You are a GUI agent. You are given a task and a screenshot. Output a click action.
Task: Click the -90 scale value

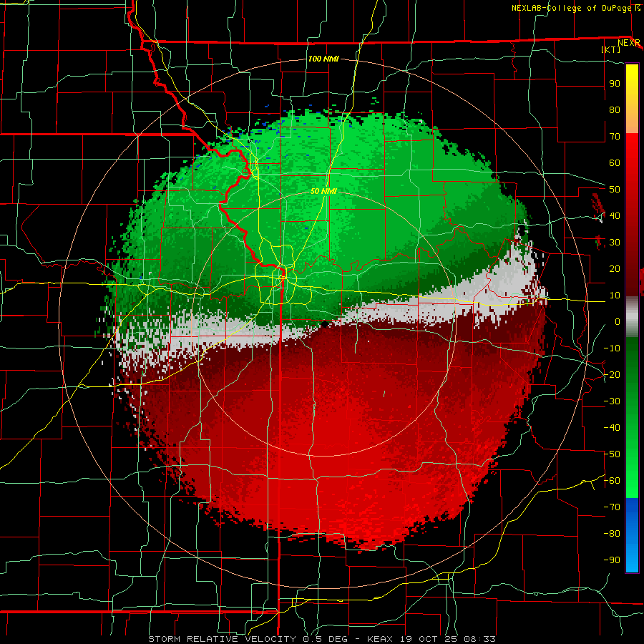pos(612,560)
